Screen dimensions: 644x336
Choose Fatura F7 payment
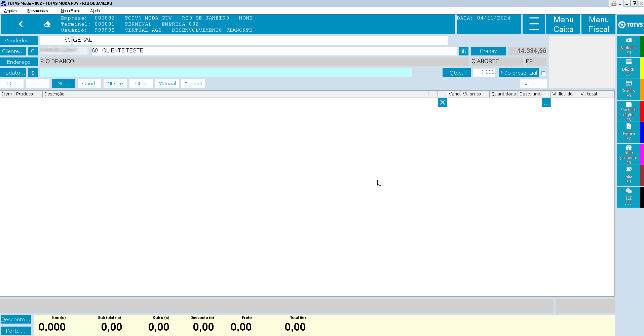[x=628, y=132]
